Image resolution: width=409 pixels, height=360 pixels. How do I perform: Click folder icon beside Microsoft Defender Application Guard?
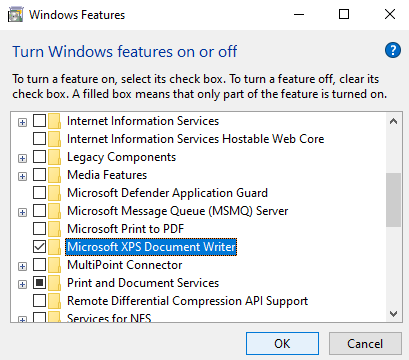click(54, 193)
